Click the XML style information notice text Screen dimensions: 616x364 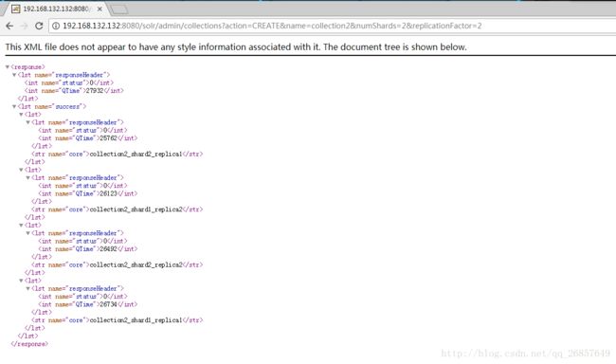point(236,47)
